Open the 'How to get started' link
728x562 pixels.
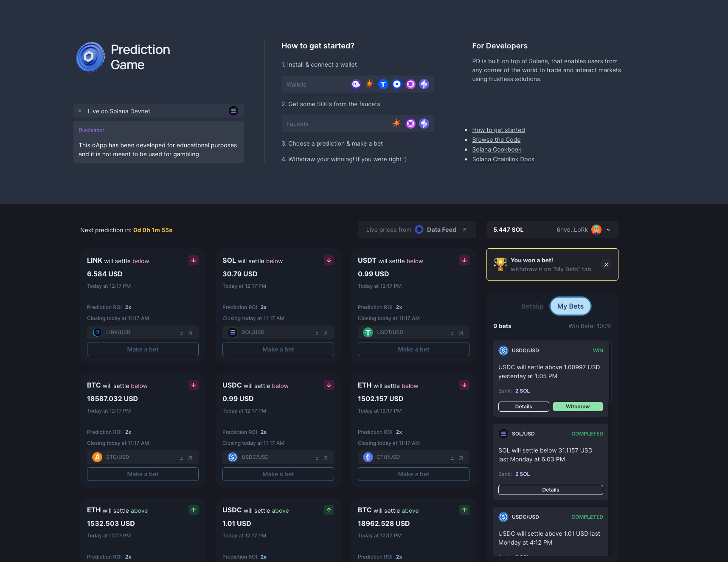(x=498, y=130)
